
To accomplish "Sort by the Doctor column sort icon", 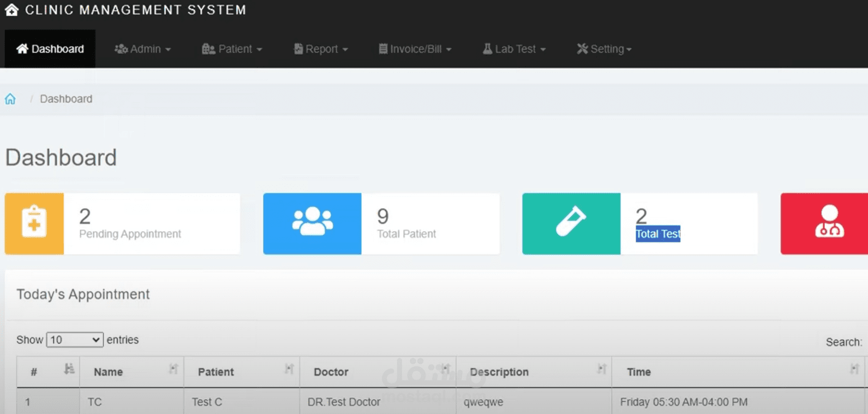I will 446,369.
